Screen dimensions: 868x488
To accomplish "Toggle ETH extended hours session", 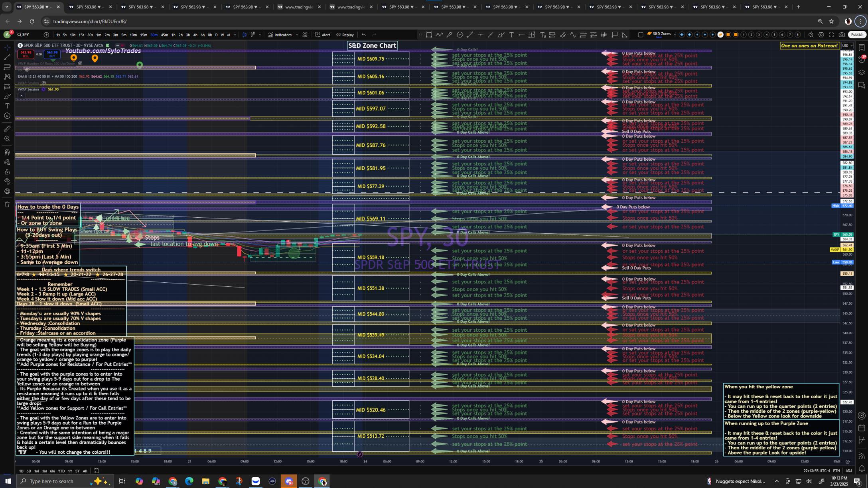I will (x=836, y=471).
